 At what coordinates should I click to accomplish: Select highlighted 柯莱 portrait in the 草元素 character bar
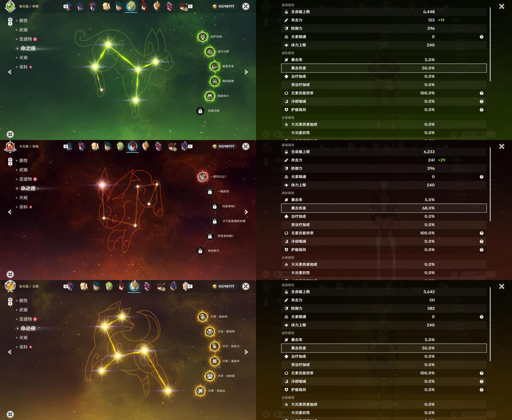click(x=131, y=6)
